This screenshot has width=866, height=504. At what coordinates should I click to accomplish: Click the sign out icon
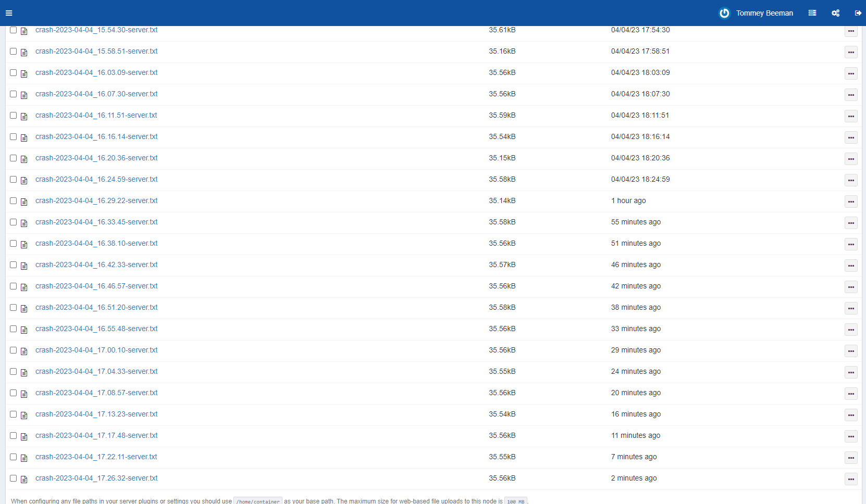click(x=858, y=12)
